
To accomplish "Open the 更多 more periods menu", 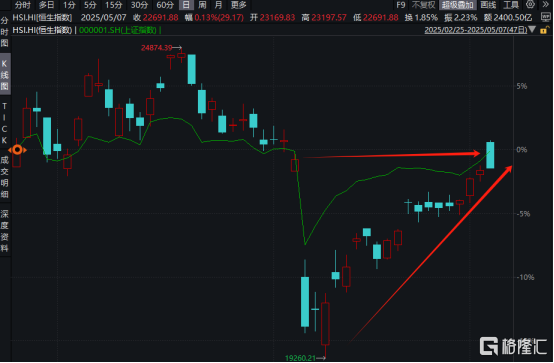I will click(x=238, y=5).
